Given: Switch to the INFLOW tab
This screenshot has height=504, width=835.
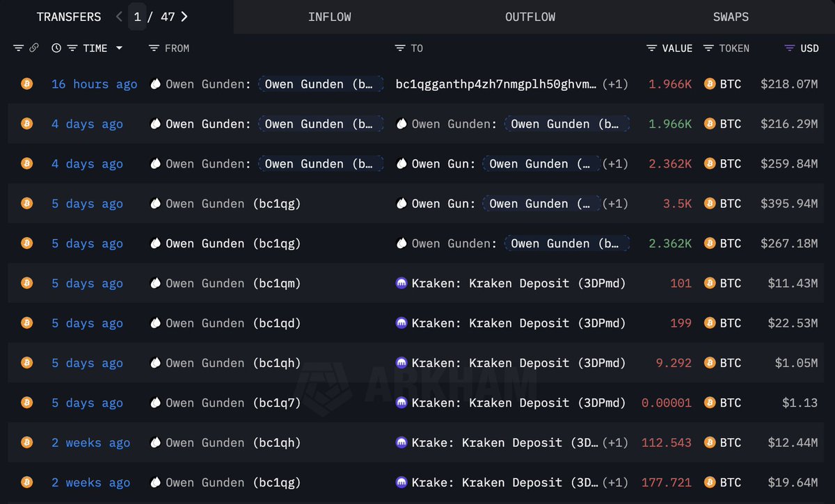Looking at the screenshot, I should pyautogui.click(x=329, y=17).
